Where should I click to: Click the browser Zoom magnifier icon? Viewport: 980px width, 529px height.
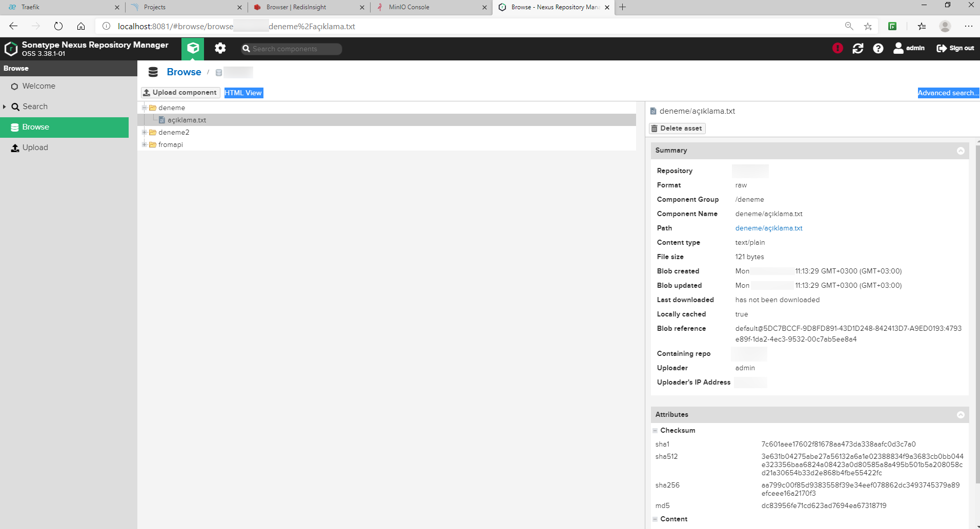tap(849, 26)
